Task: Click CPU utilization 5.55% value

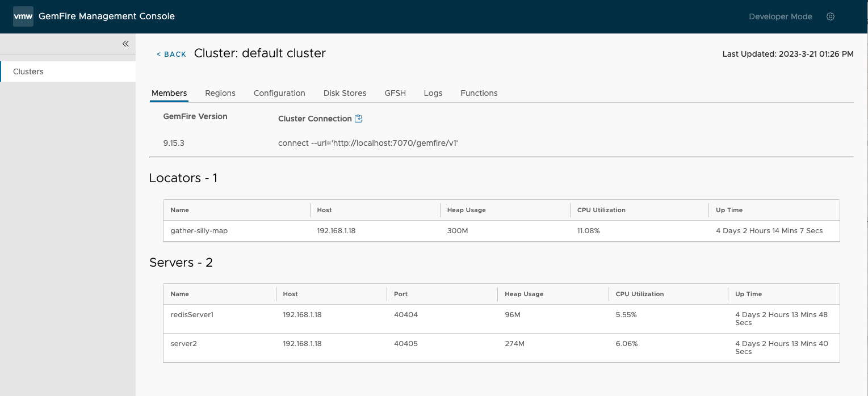Action: point(626,314)
